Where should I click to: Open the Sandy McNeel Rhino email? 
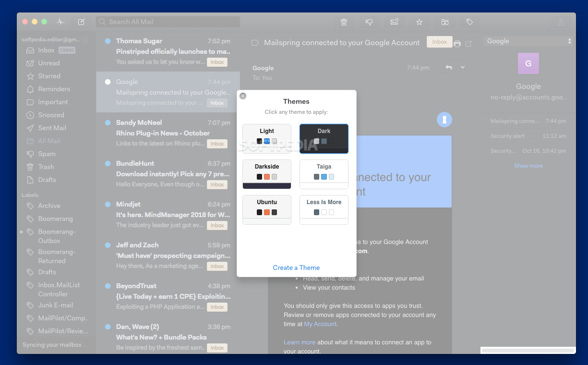coord(168,133)
